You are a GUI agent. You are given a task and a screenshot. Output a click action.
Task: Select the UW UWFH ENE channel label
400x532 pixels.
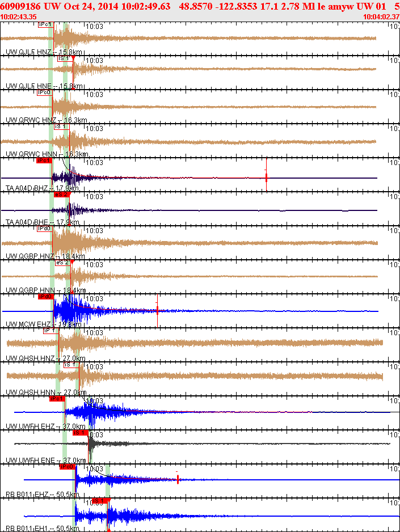click(46, 461)
